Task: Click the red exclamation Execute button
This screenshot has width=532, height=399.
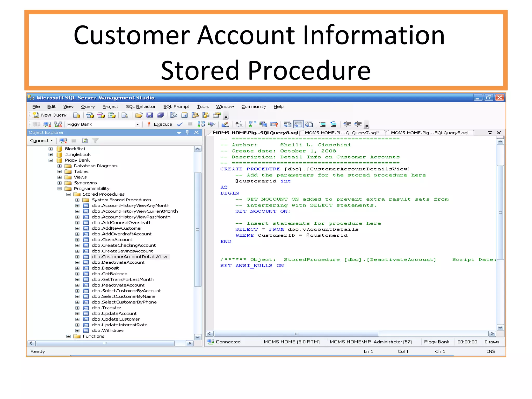Action: (159, 124)
